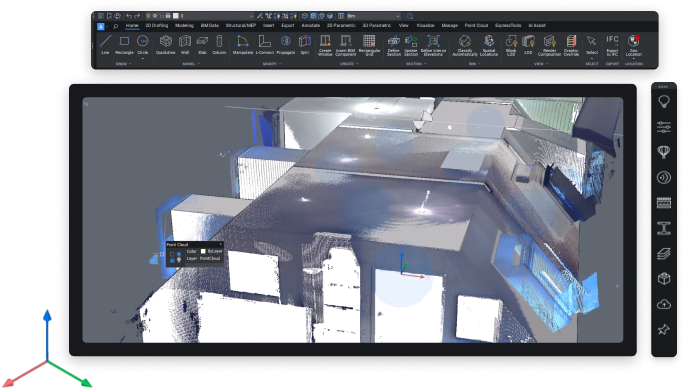Choose the Quickdraw tool
The height and width of the screenshot is (392, 685).
click(x=166, y=45)
